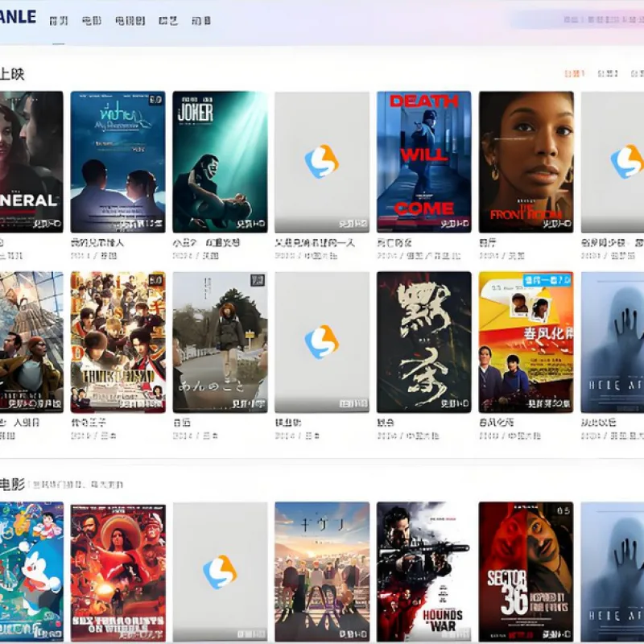Click the 上映 section heading
The image size is (644, 644).
(12, 74)
